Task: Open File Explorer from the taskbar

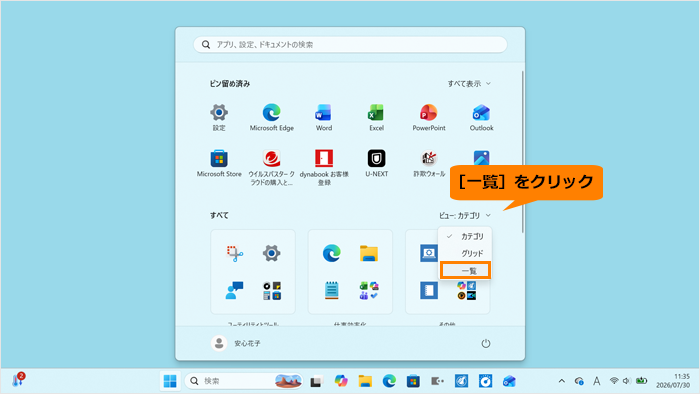Action: pos(365,381)
